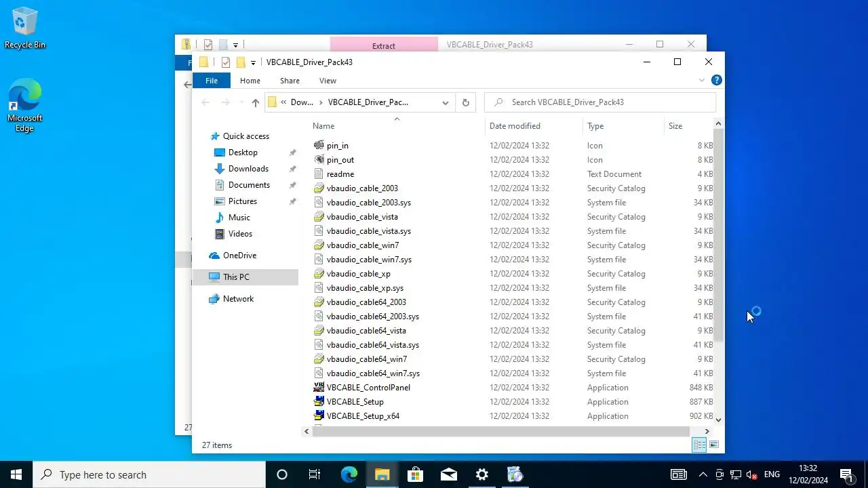This screenshot has height=488, width=868.
Task: Switch to large thumbnails view icon
Action: [x=713, y=445]
